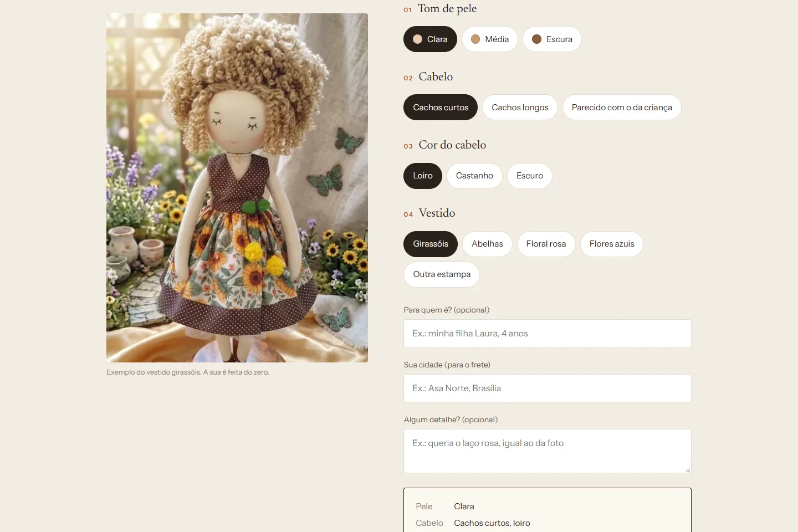Choose Outra estampa dress option

click(442, 274)
